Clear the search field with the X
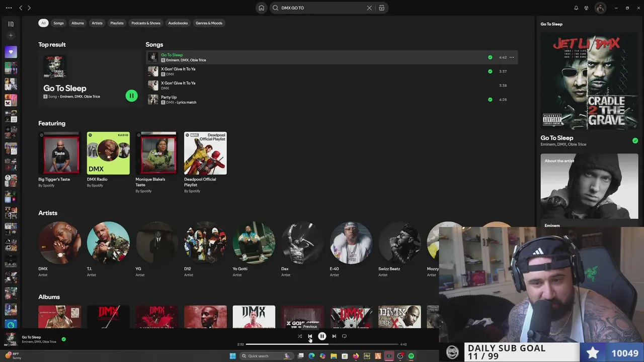The image size is (644, 362). click(369, 8)
